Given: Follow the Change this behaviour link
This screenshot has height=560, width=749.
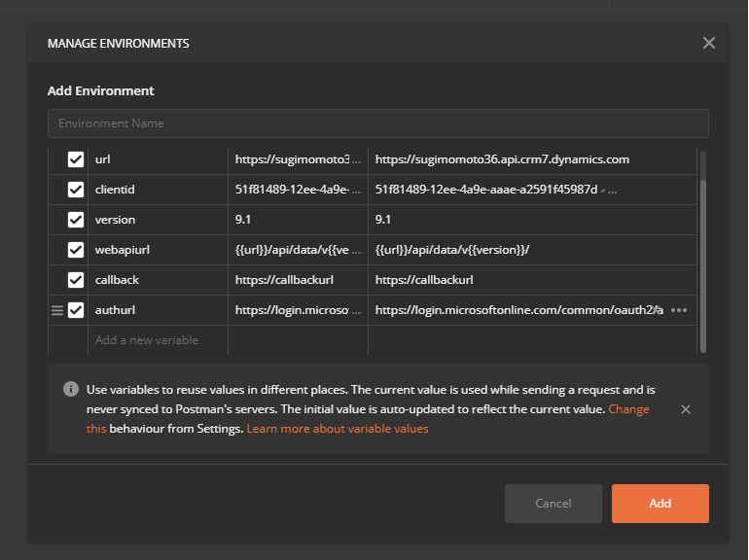Looking at the screenshot, I should pyautogui.click(x=628, y=409).
